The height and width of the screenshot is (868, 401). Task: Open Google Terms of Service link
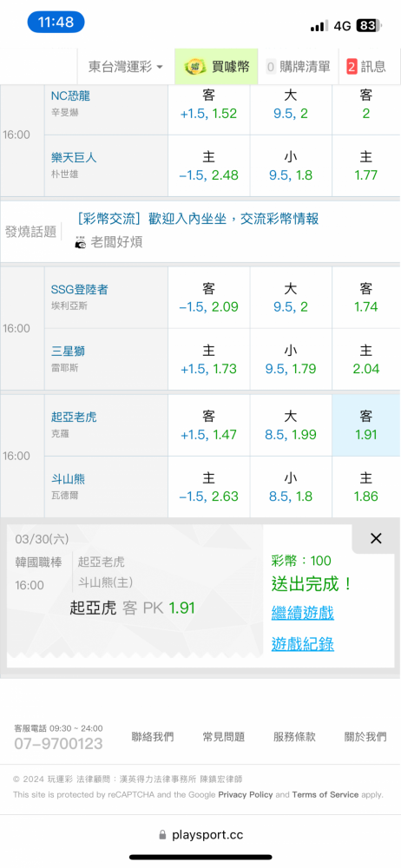click(325, 794)
